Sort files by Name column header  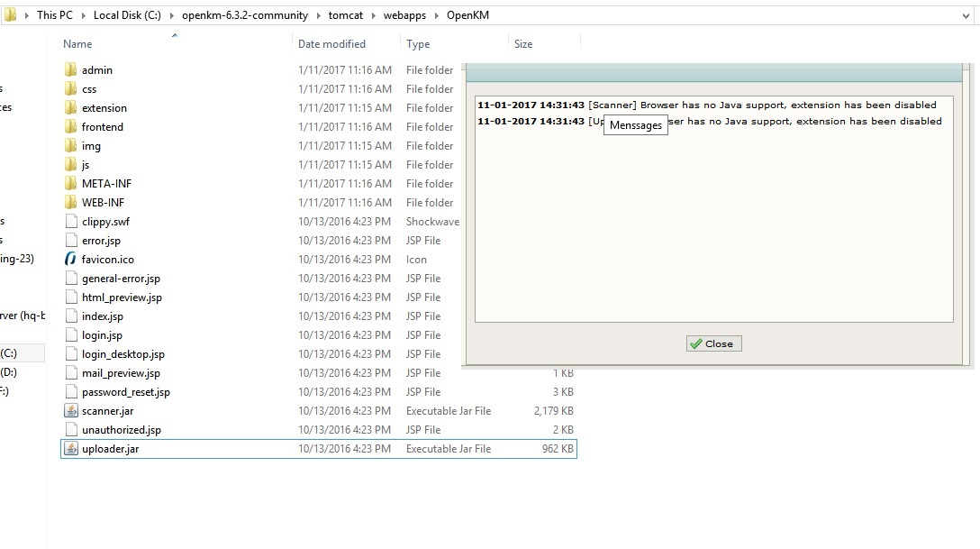tap(77, 44)
